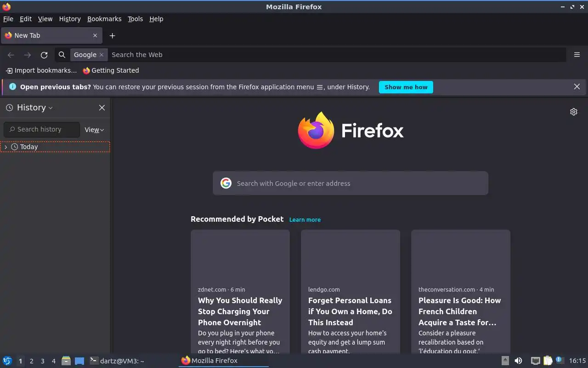Screen dimensions: 588x368
Task: Click the Firefox logo on new tab page
Action: [351, 131]
